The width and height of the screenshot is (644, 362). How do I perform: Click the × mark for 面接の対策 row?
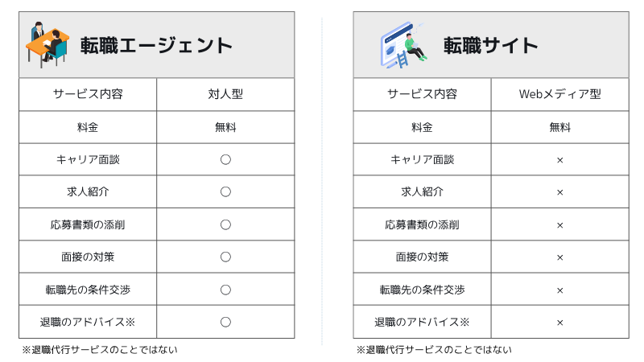pyautogui.click(x=559, y=257)
